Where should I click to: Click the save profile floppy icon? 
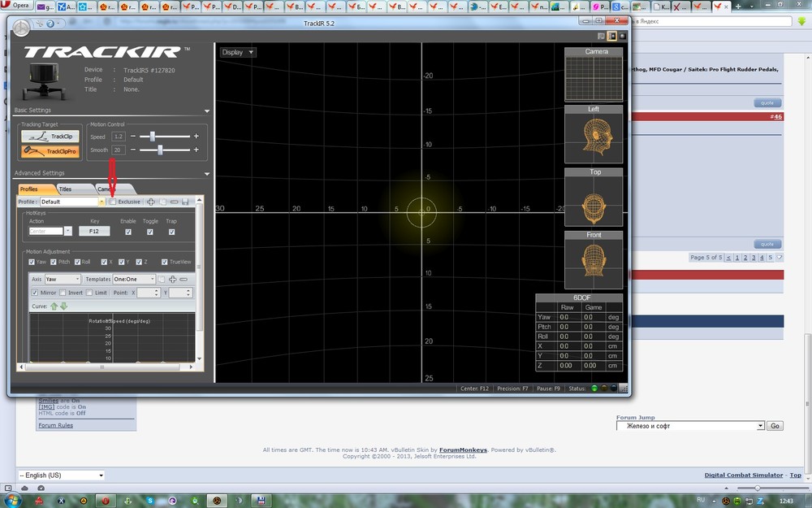(185, 202)
